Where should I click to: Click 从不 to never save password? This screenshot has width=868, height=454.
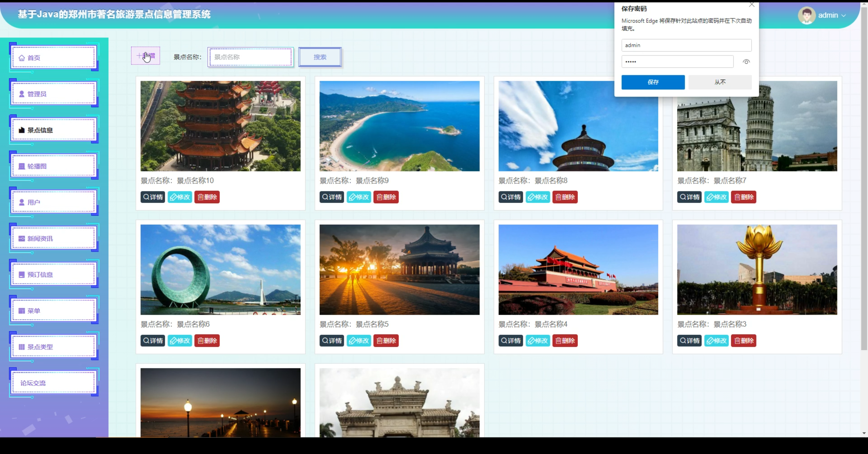pos(720,82)
